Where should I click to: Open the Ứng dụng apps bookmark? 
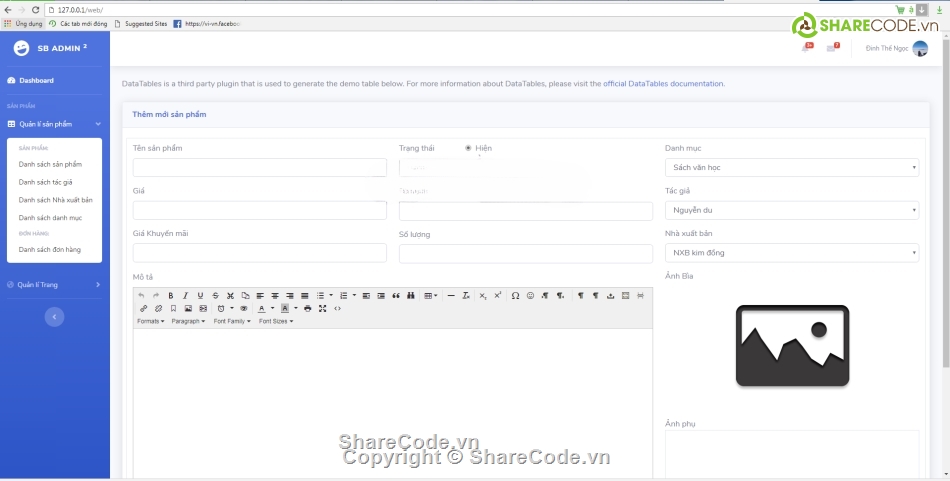click(x=23, y=24)
